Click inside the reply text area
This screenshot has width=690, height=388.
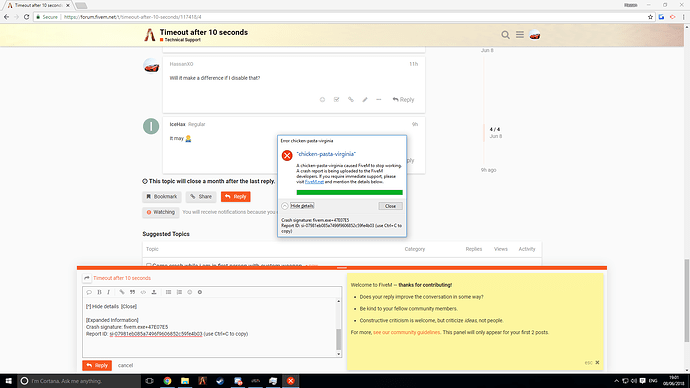coord(210,327)
